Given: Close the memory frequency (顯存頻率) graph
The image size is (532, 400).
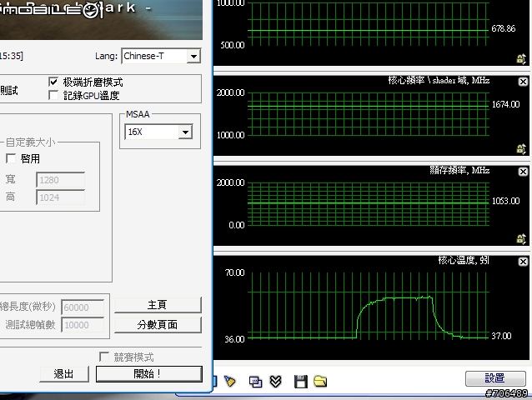Looking at the screenshot, I should click(x=523, y=172).
